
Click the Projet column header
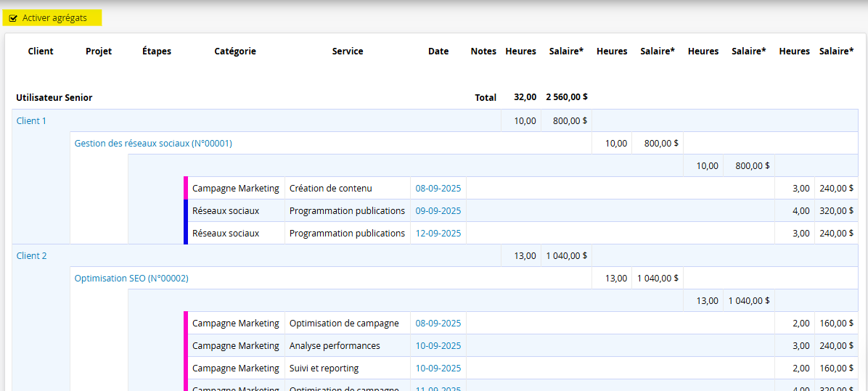click(x=99, y=52)
